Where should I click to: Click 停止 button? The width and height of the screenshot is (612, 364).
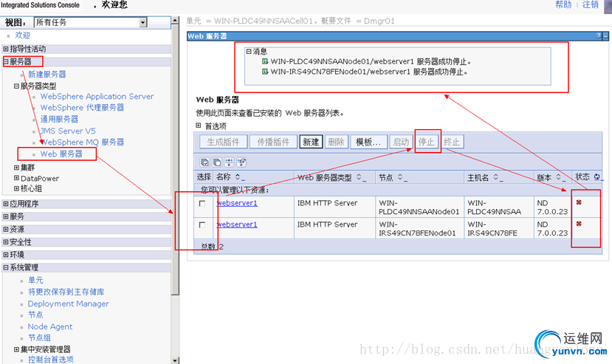[427, 142]
